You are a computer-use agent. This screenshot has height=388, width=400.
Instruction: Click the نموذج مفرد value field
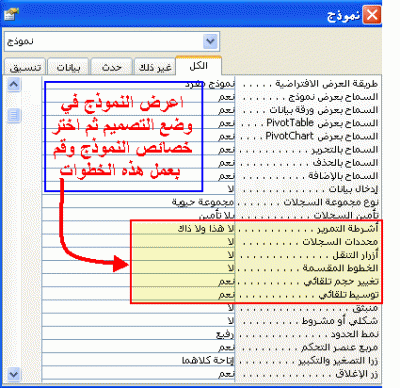pos(138,84)
